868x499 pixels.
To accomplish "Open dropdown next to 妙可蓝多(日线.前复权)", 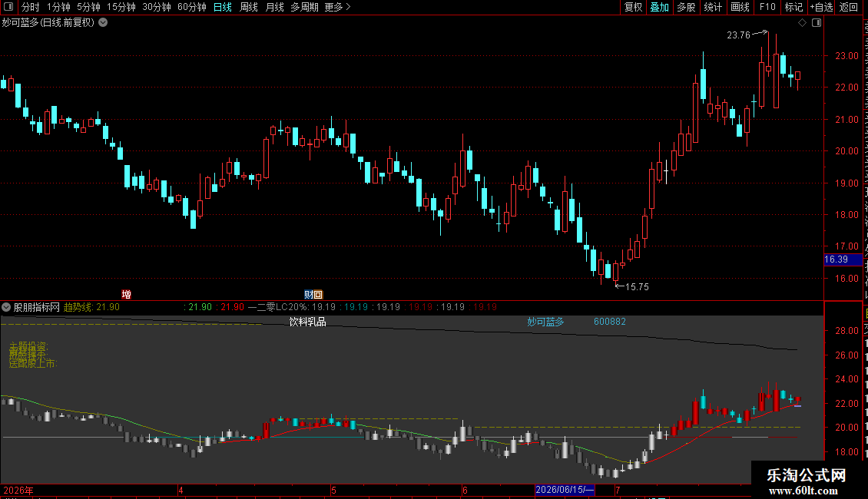I will (x=103, y=23).
